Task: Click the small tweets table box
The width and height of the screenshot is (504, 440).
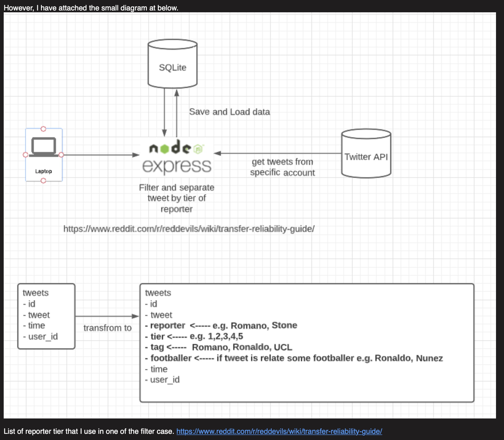Action: (46, 316)
